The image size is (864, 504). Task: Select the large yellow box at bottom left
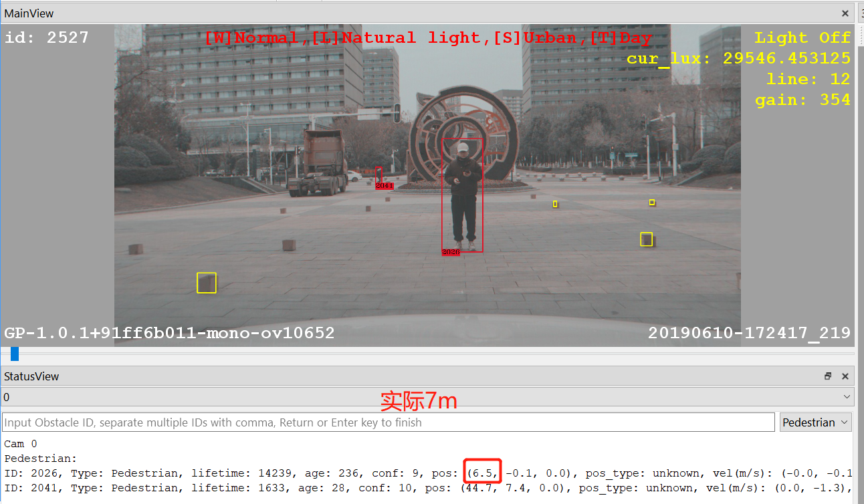pyautogui.click(x=207, y=283)
